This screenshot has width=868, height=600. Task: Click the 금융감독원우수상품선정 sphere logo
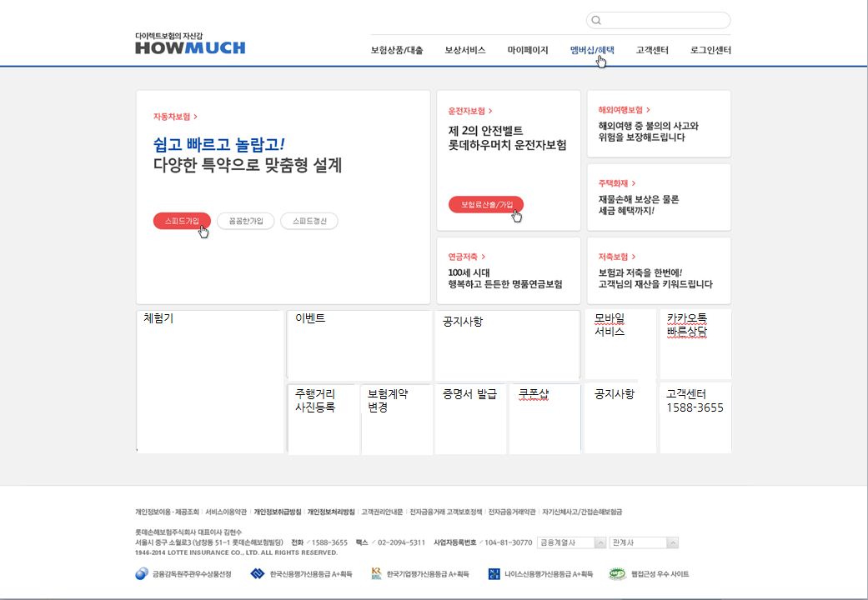[142, 573]
